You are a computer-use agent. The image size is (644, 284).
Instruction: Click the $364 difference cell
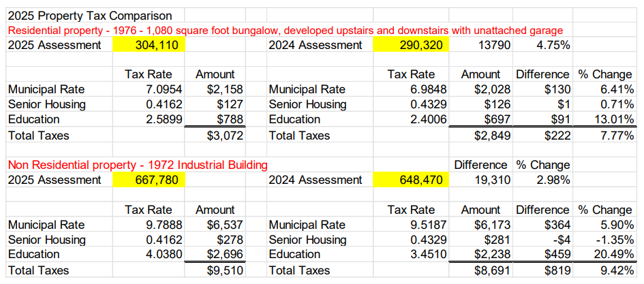(x=556, y=225)
